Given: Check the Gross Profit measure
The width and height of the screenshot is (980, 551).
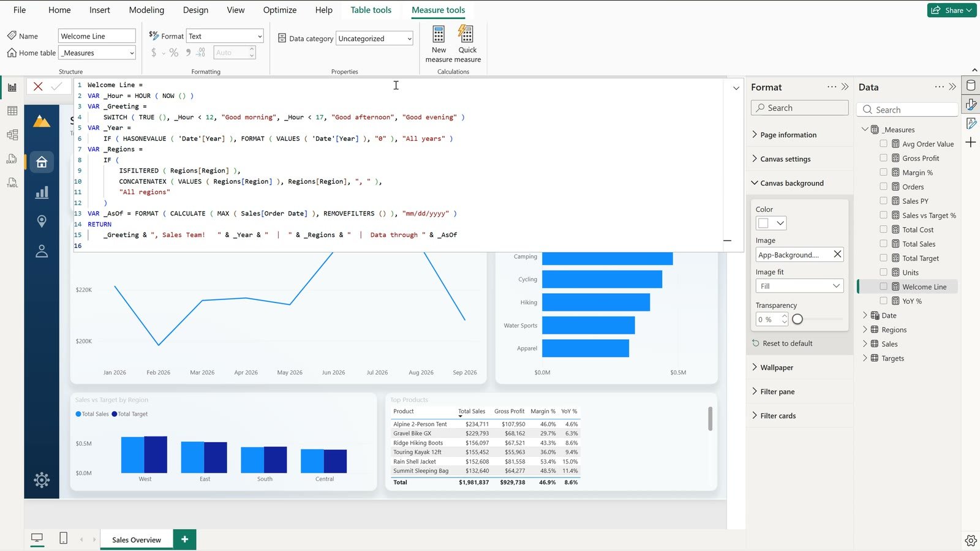Looking at the screenshot, I should pyautogui.click(x=883, y=158).
